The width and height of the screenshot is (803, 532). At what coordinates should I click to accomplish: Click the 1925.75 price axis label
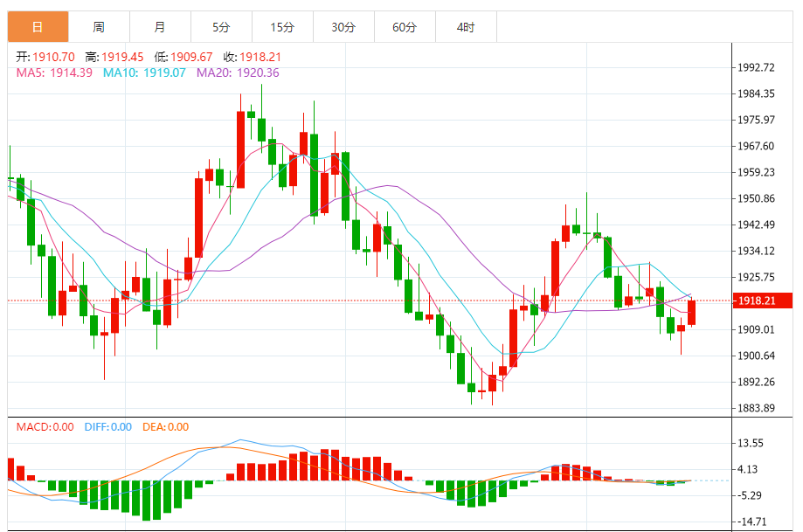(x=756, y=277)
